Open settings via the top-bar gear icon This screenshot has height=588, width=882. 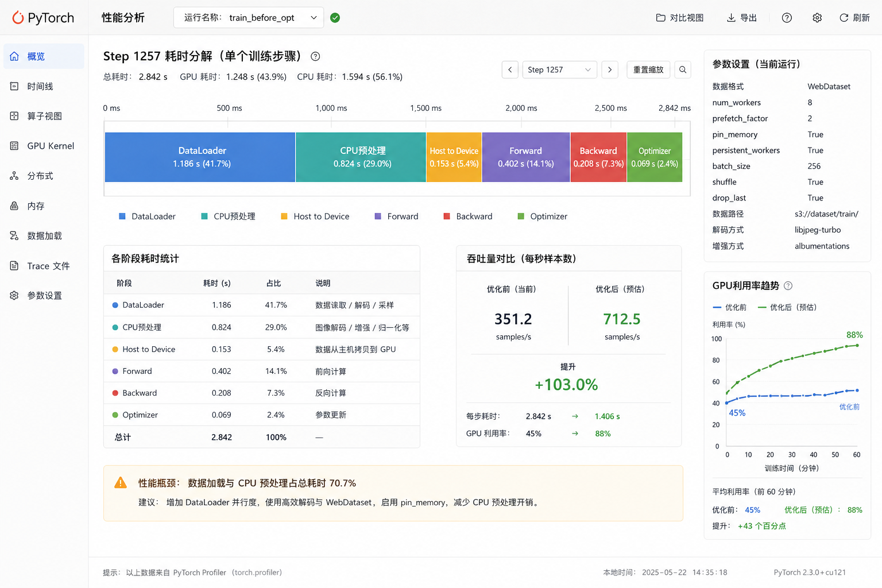click(x=817, y=18)
